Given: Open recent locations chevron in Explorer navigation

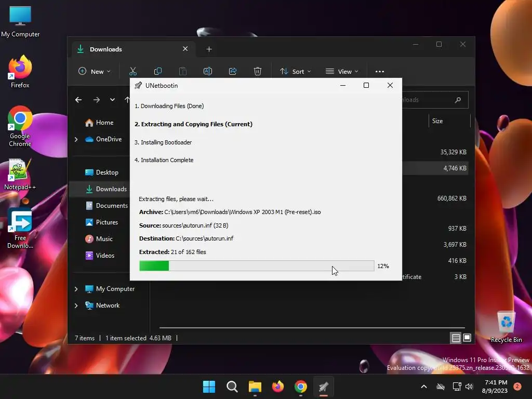Looking at the screenshot, I should tap(112, 100).
